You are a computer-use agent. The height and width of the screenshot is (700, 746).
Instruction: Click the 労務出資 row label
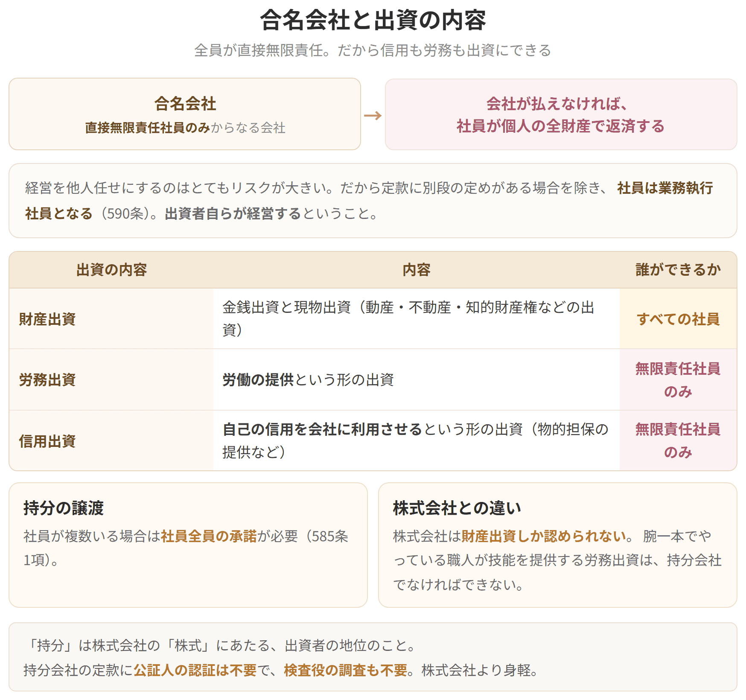coord(47,379)
